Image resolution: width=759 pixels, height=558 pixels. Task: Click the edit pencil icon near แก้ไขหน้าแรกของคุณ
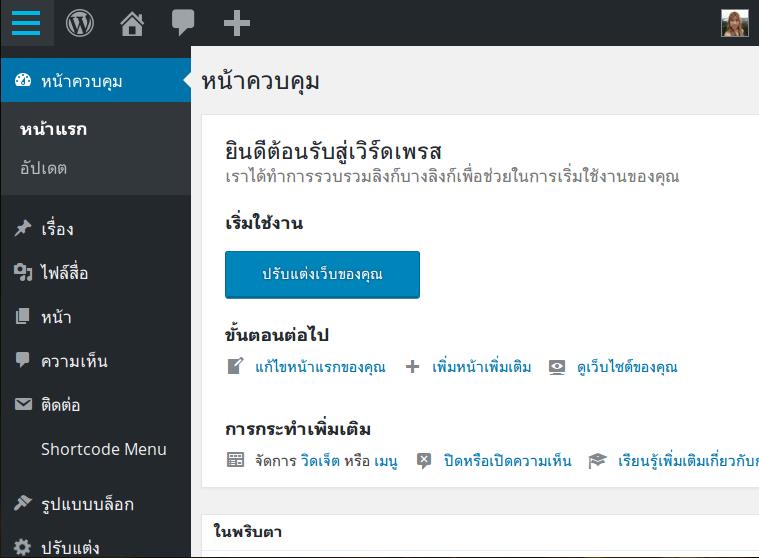235,366
